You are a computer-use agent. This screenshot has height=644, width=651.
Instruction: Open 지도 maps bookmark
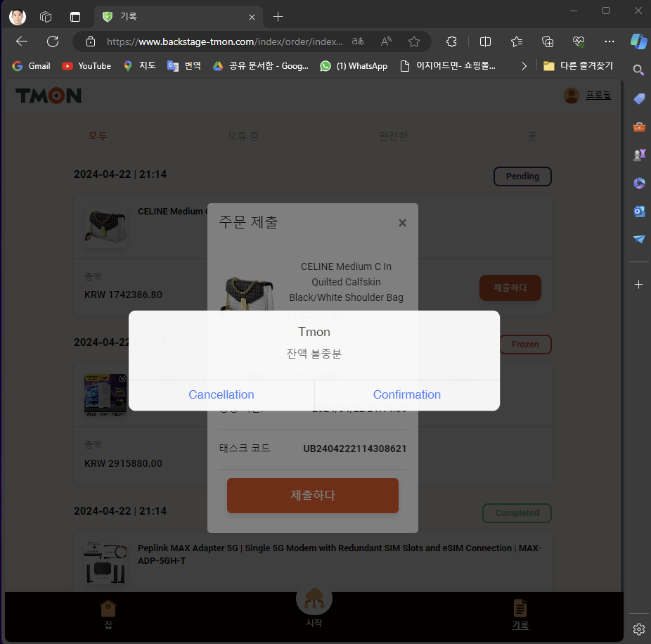(139, 66)
